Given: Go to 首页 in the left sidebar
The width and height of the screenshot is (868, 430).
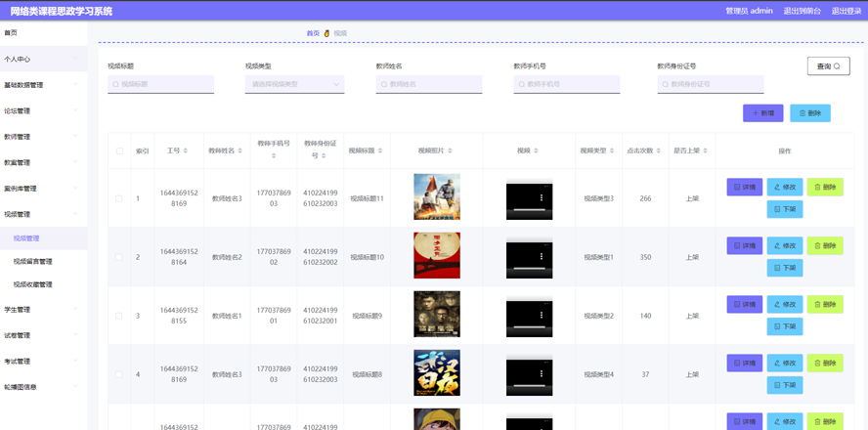Looking at the screenshot, I should coord(11,33).
